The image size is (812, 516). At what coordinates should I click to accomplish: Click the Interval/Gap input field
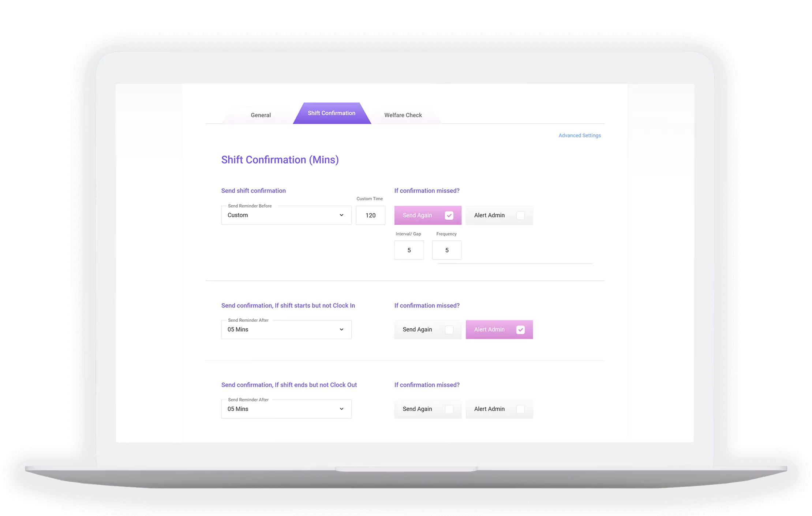pos(409,250)
